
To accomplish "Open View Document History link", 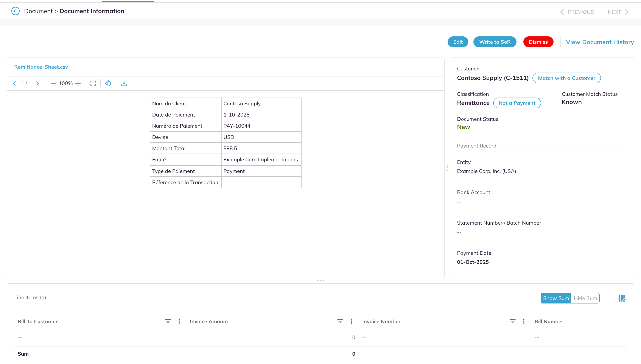I will pos(600,42).
